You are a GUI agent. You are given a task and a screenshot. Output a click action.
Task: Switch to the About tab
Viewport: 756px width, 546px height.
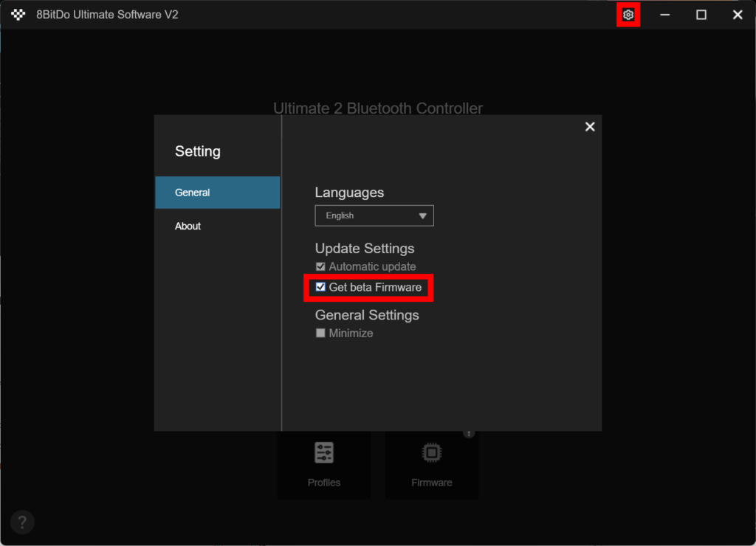[188, 226]
